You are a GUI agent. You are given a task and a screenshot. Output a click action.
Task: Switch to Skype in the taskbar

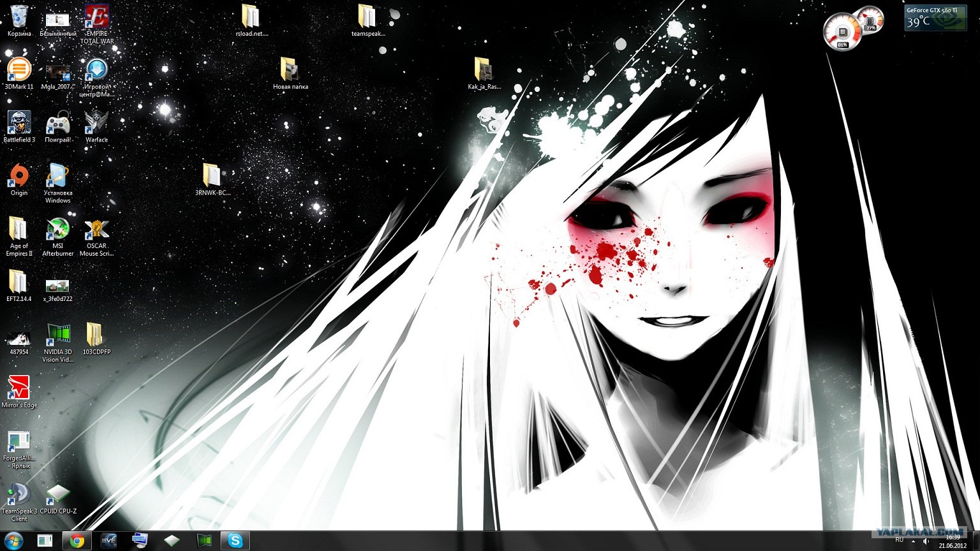click(235, 541)
